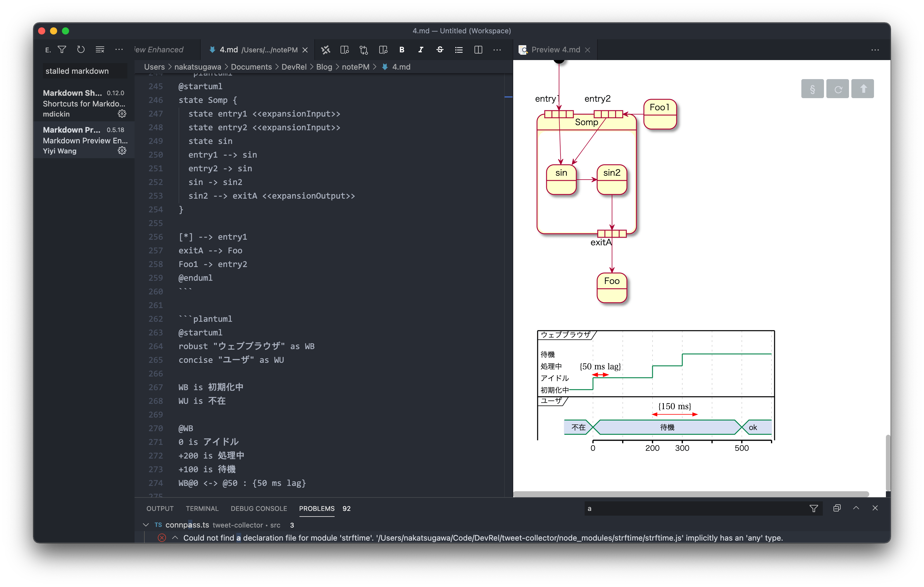Clear extensions search results icon
The image size is (924, 587).
(100, 49)
